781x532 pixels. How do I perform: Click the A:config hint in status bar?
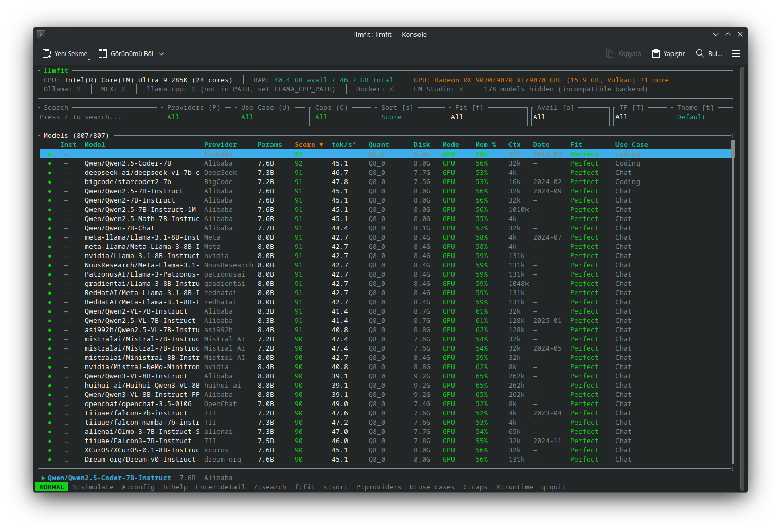[138, 487]
